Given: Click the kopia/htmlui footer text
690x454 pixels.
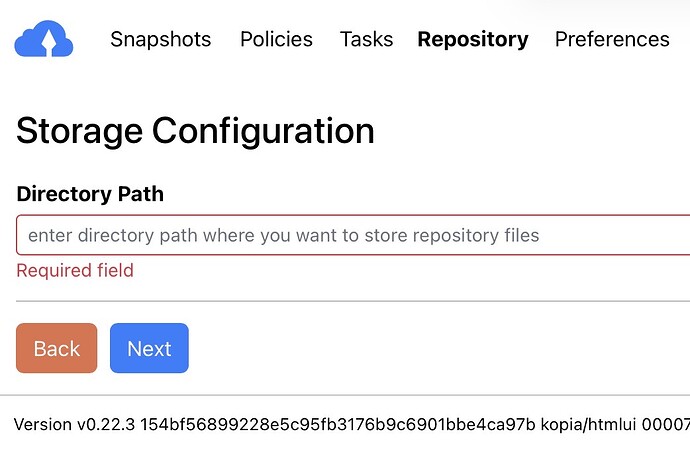Looking at the screenshot, I should pos(590,425).
